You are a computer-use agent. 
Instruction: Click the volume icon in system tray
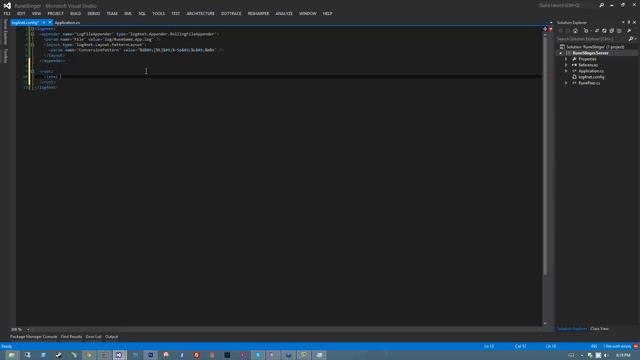pyautogui.click(x=606, y=356)
